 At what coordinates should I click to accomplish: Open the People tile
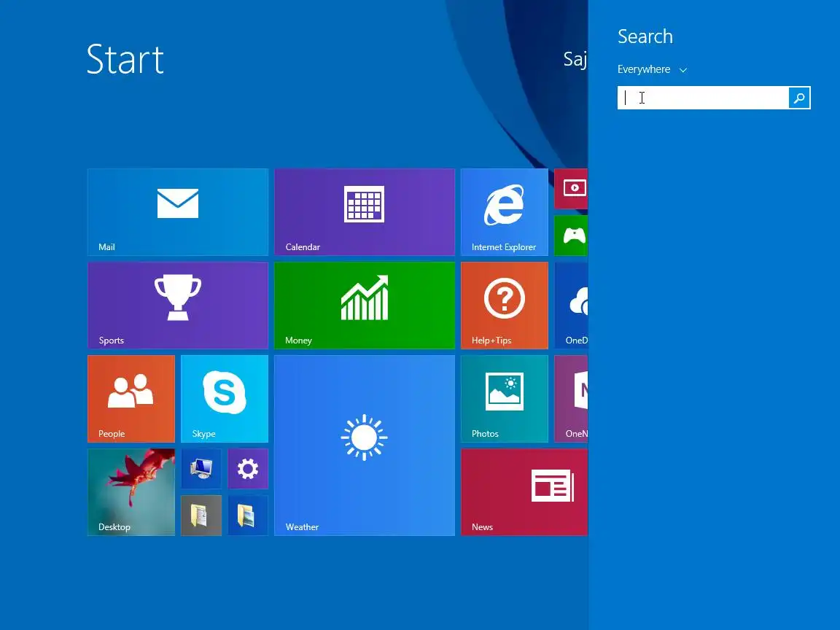[131, 399]
